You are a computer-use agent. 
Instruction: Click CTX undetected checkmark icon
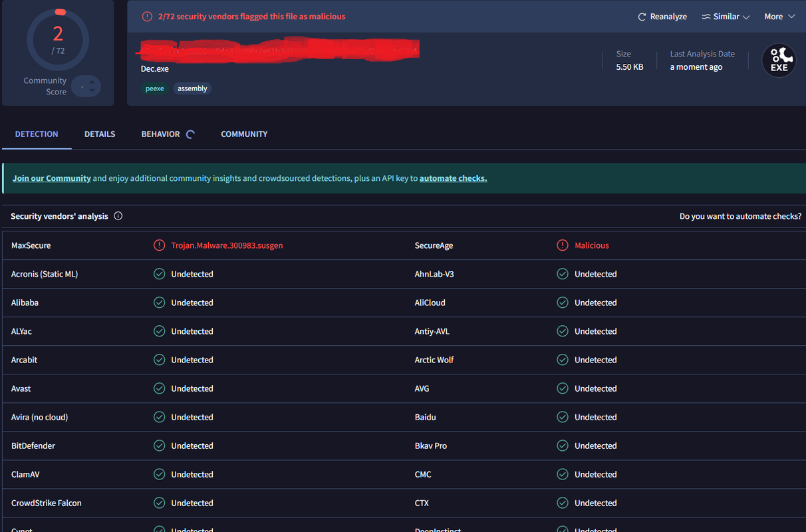(x=563, y=503)
